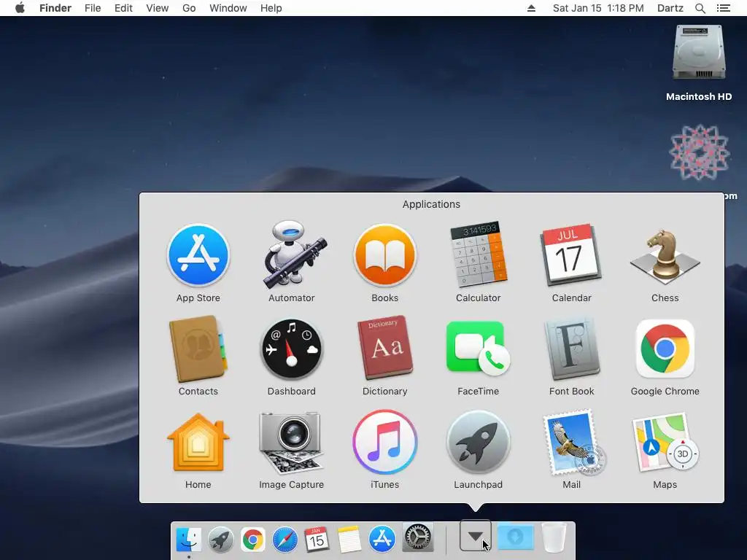Image resolution: width=747 pixels, height=560 pixels.
Task: Collapse the Applications stack arrow in the Dock
Action: click(475, 536)
